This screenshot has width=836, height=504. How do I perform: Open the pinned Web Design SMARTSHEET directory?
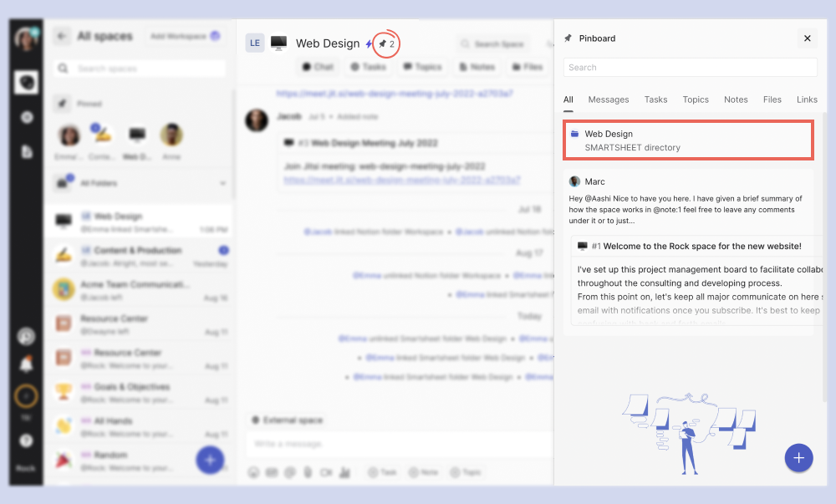pos(688,140)
